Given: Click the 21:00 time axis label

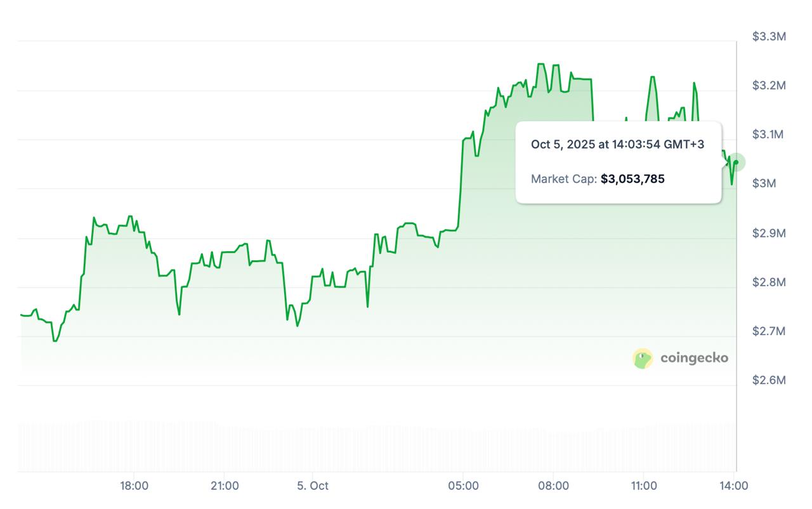Looking at the screenshot, I should (225, 486).
